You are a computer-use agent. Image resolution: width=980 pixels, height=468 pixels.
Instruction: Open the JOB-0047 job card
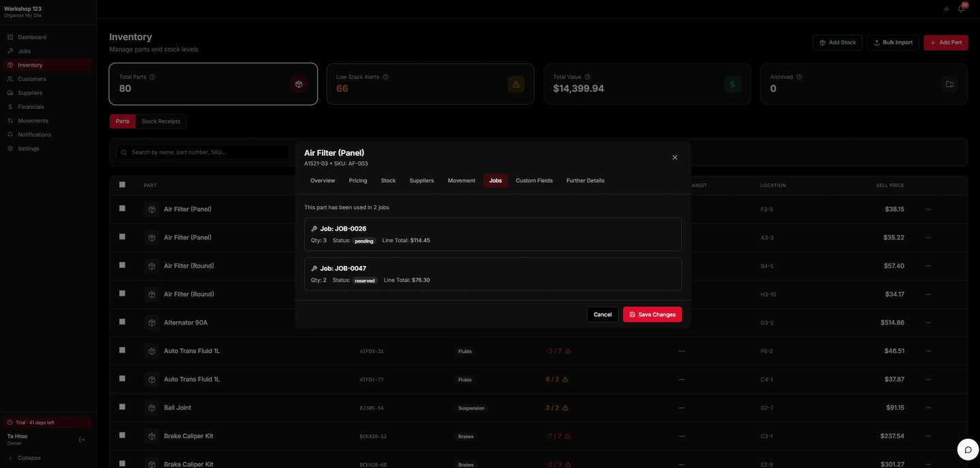[x=493, y=273]
